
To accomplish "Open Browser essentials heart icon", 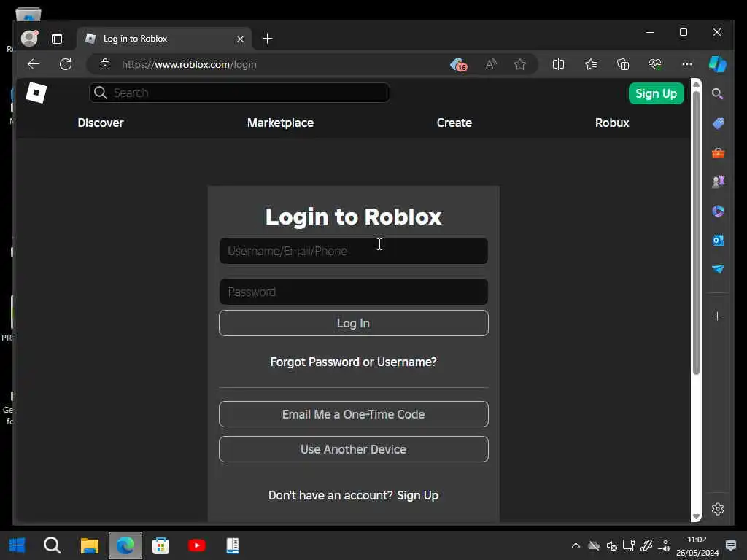I will [655, 64].
